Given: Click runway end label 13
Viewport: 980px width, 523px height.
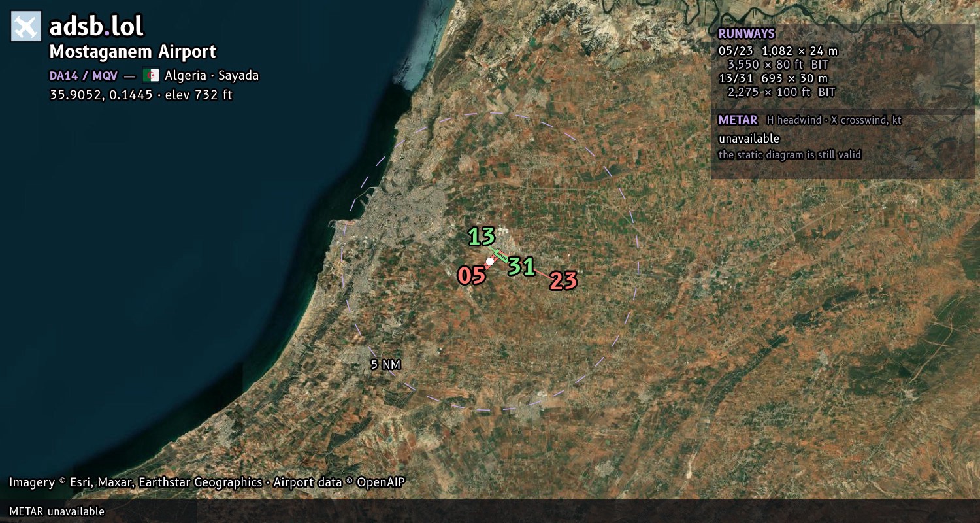Looking at the screenshot, I should (x=482, y=236).
